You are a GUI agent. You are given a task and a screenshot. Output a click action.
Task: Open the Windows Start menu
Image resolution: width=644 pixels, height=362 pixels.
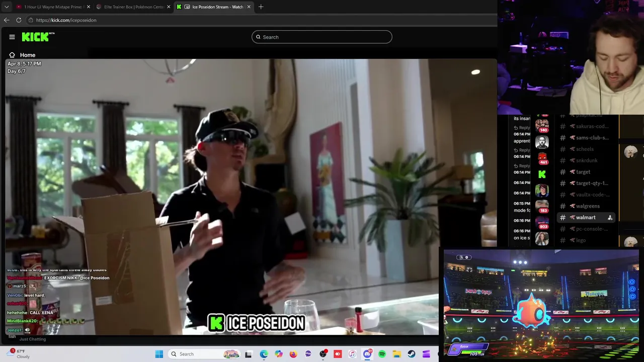(x=159, y=354)
